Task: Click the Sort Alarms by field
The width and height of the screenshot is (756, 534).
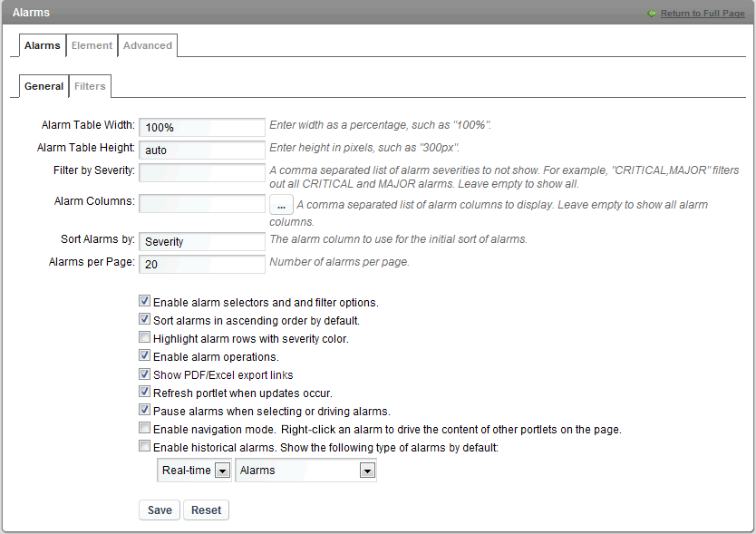Action: pos(202,242)
